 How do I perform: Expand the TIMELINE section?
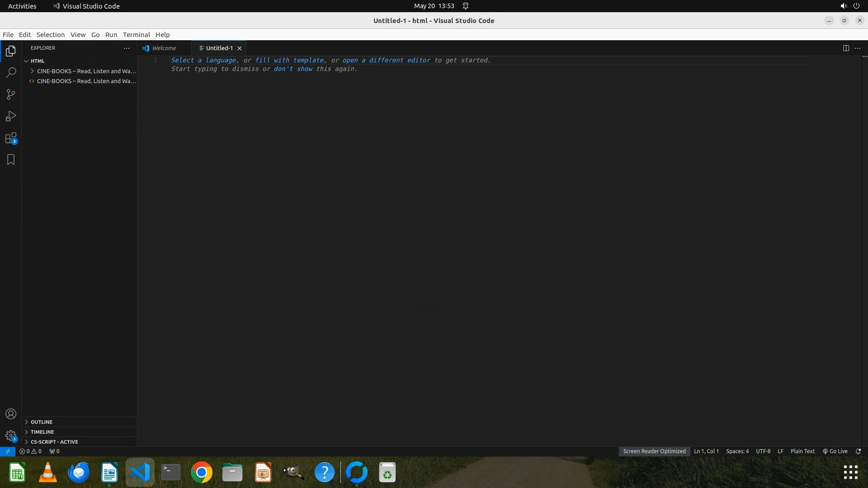pyautogui.click(x=42, y=432)
